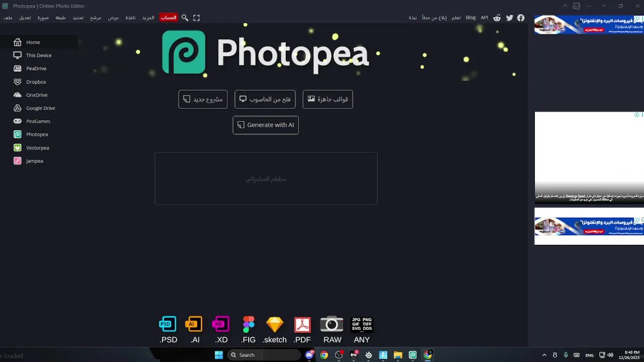644x362 pixels.
Task: Select Photopea in the sidebar
Action: click(39, 134)
